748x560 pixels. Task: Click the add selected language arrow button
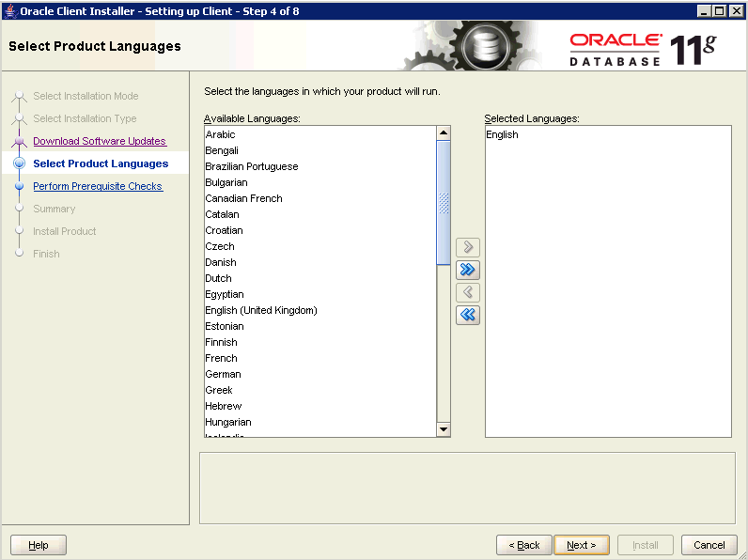(x=467, y=248)
